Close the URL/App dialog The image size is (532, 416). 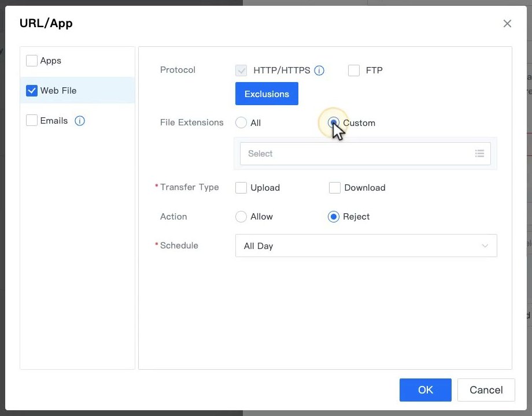(x=507, y=23)
